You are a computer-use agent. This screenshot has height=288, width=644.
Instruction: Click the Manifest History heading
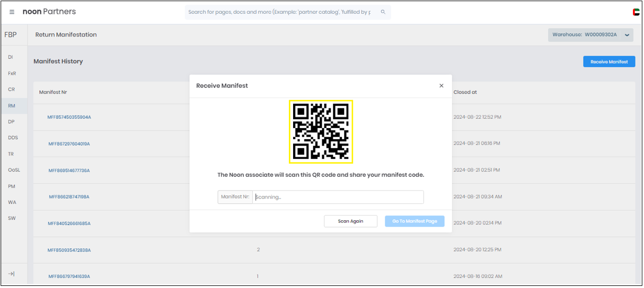(x=58, y=61)
